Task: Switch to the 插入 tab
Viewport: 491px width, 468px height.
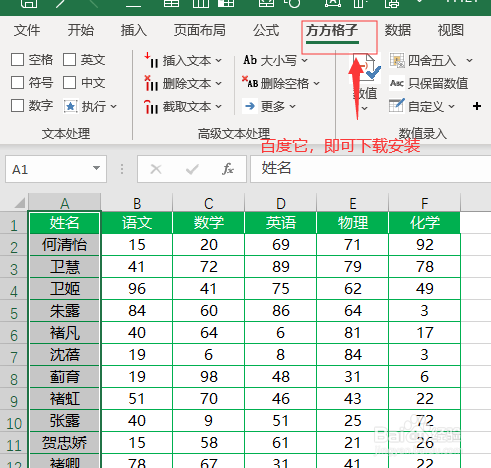Action: pos(133,30)
